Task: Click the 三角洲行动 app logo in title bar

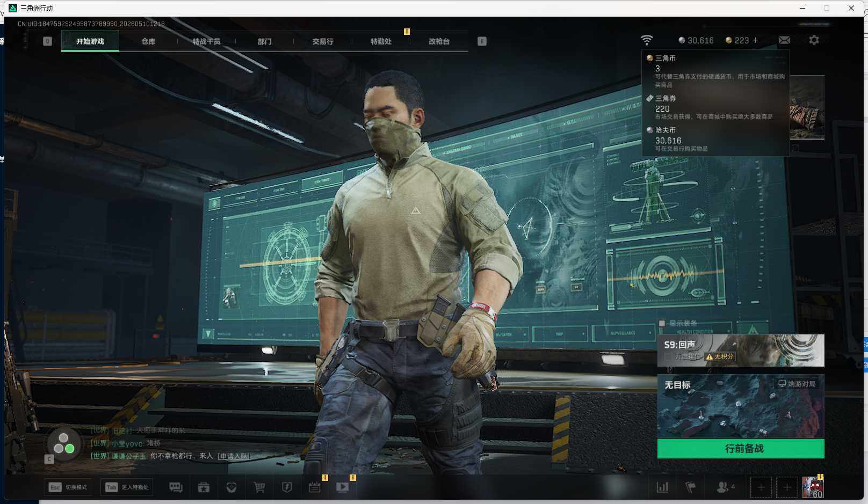Action: tap(13, 8)
